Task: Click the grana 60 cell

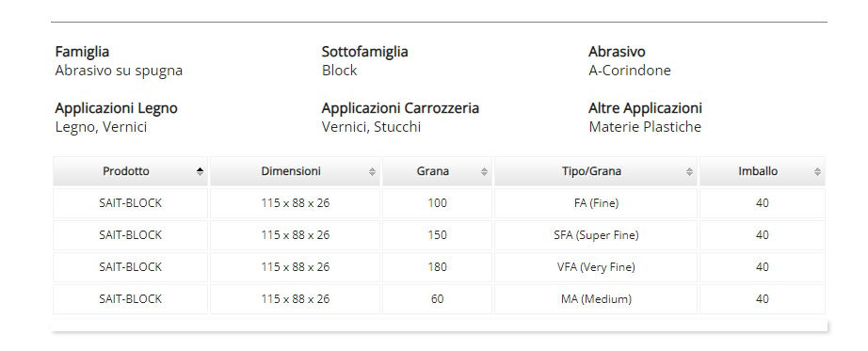Action: (437, 299)
